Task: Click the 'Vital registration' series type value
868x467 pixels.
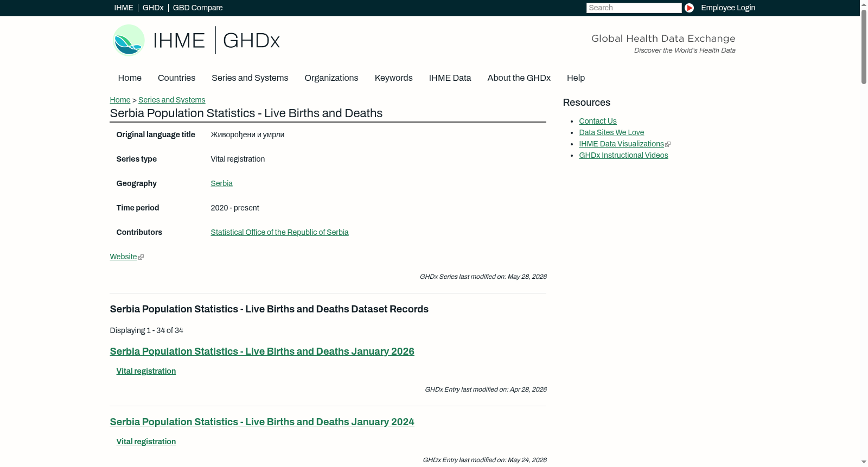Action: [x=238, y=159]
